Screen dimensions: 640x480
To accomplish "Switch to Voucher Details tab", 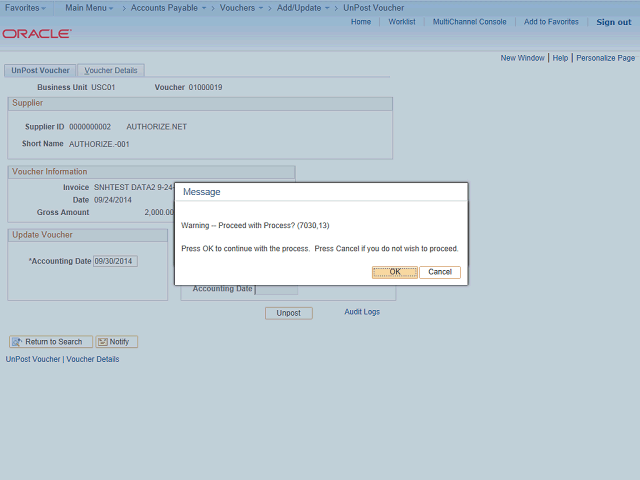I will click(x=111, y=70).
